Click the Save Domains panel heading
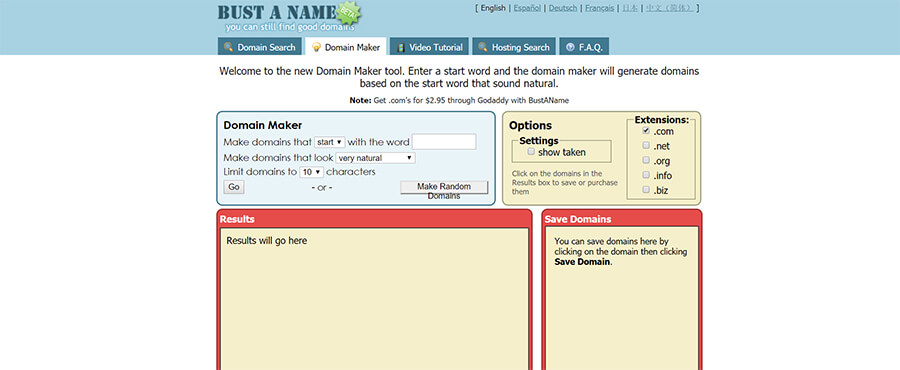This screenshot has width=900, height=370. [x=578, y=219]
